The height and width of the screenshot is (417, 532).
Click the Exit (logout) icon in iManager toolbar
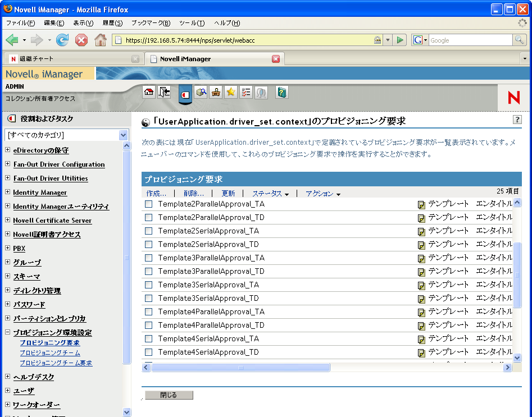(164, 92)
